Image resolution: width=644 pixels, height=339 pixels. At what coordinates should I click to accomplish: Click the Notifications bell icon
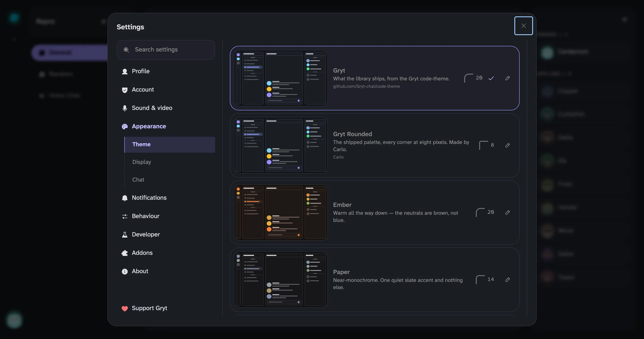(125, 198)
